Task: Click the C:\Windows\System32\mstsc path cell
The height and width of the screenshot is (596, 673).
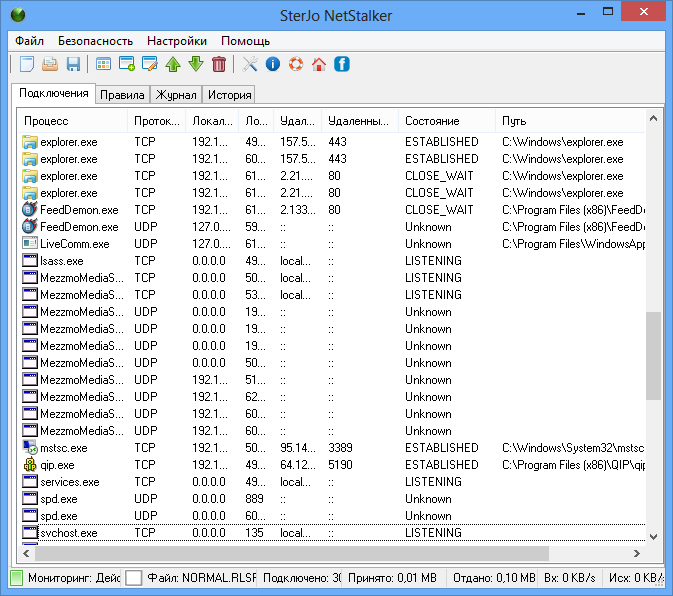Action: coord(573,448)
